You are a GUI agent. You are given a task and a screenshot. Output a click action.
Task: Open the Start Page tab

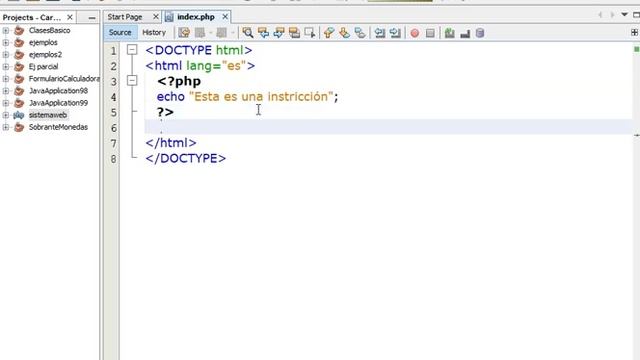(125, 17)
